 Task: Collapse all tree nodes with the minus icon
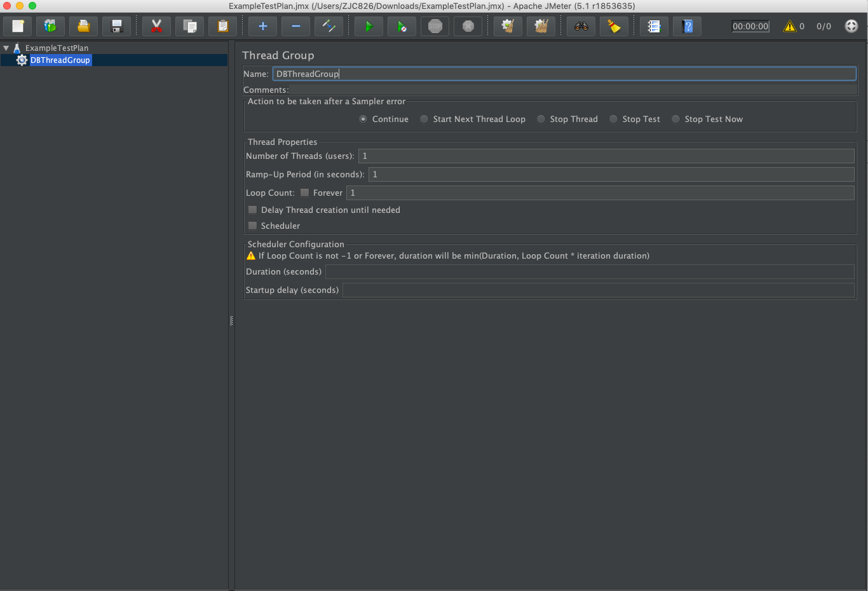(x=295, y=26)
